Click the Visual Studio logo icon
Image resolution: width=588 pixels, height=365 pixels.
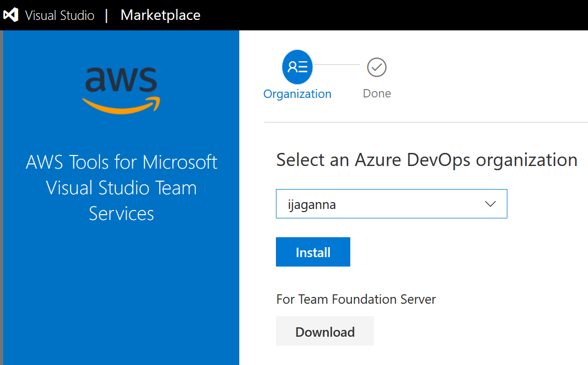pyautogui.click(x=11, y=15)
